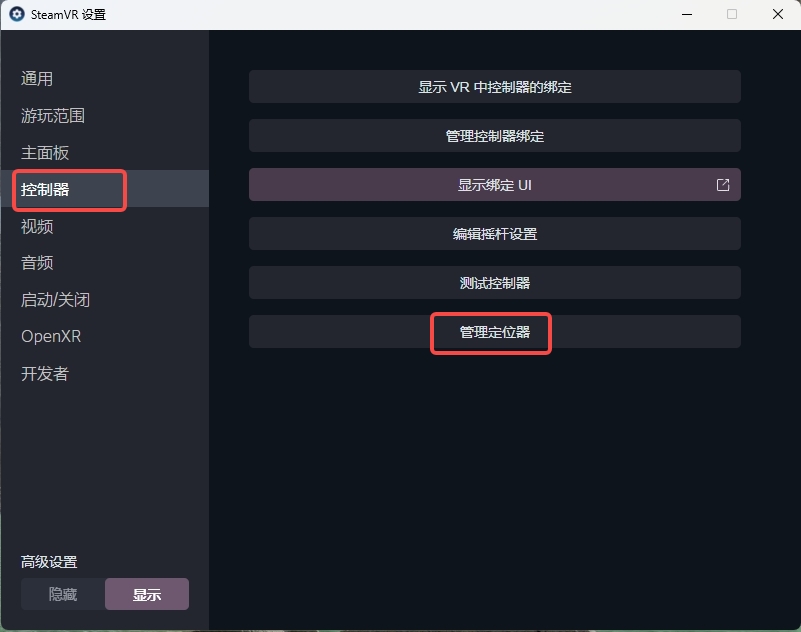Open the OpenXR settings tab
801x632 pixels.
click(51, 337)
